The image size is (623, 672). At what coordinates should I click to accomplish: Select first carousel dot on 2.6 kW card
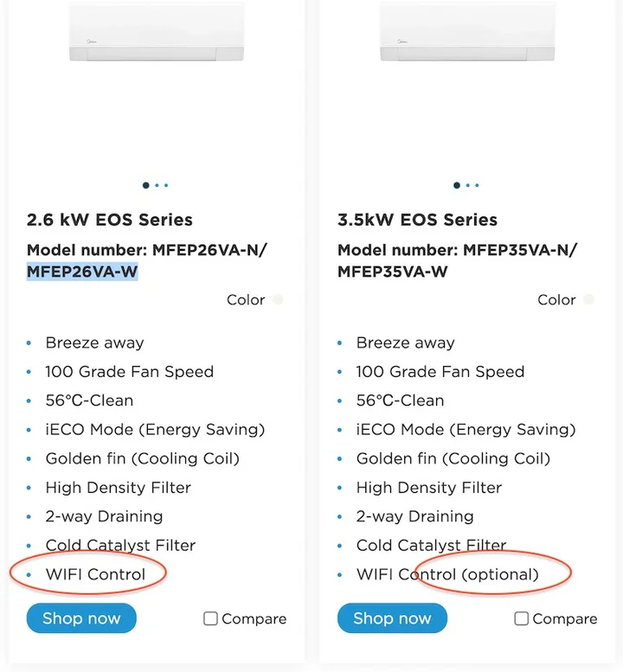coord(145,185)
